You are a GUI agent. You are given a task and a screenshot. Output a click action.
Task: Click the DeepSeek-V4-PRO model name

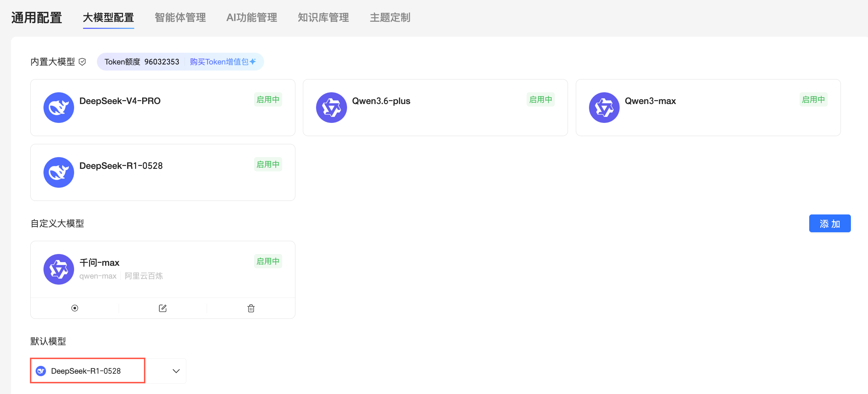point(120,101)
